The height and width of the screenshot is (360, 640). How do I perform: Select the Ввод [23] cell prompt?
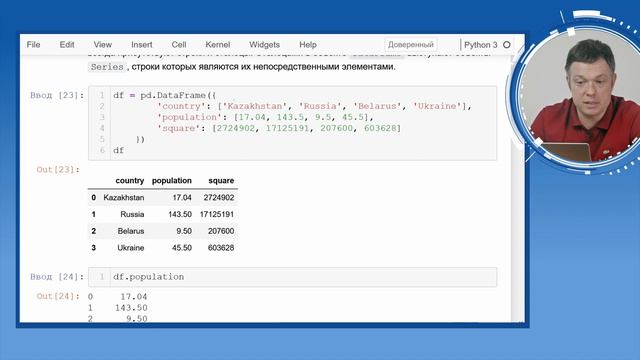[x=57, y=95]
